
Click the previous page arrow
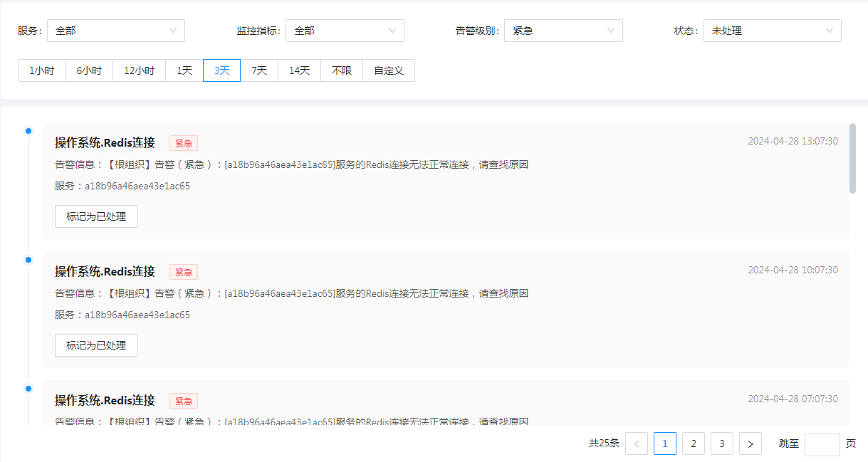(637, 443)
